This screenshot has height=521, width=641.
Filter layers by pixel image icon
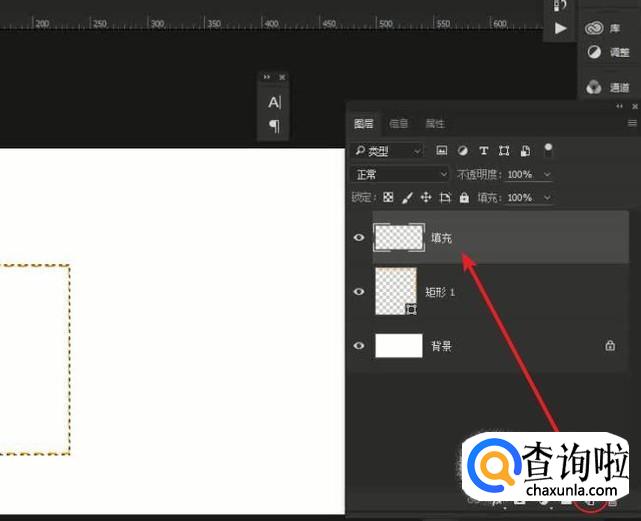click(x=441, y=151)
